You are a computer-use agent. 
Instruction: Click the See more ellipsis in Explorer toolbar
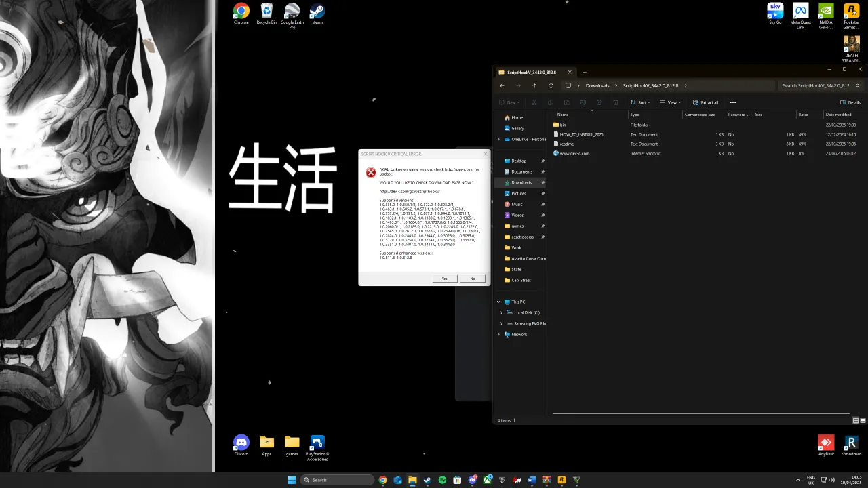pos(733,102)
